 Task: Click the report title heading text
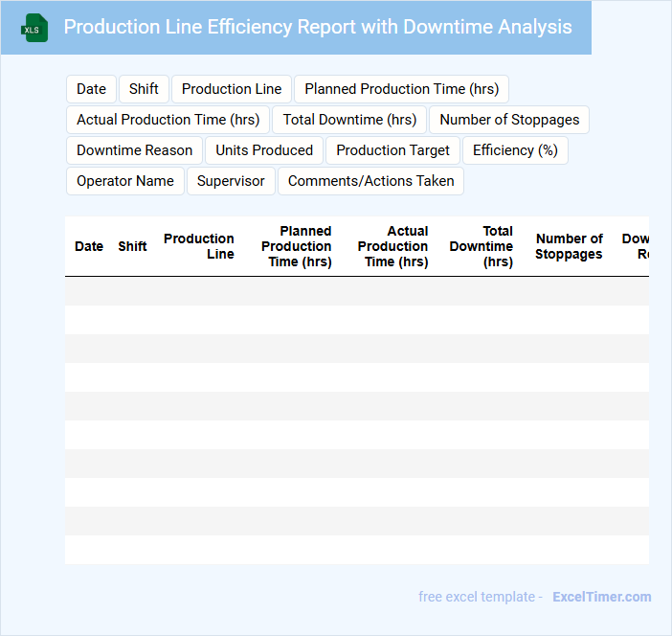[x=318, y=27]
